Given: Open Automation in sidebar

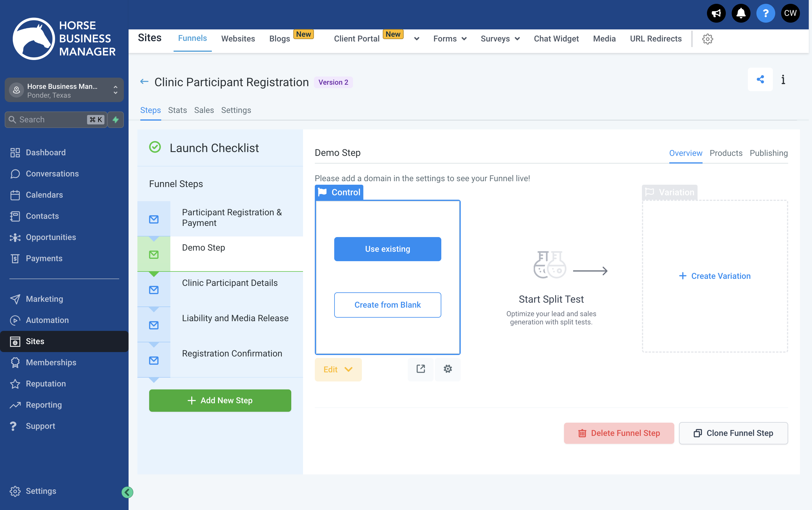Looking at the screenshot, I should click(x=47, y=320).
